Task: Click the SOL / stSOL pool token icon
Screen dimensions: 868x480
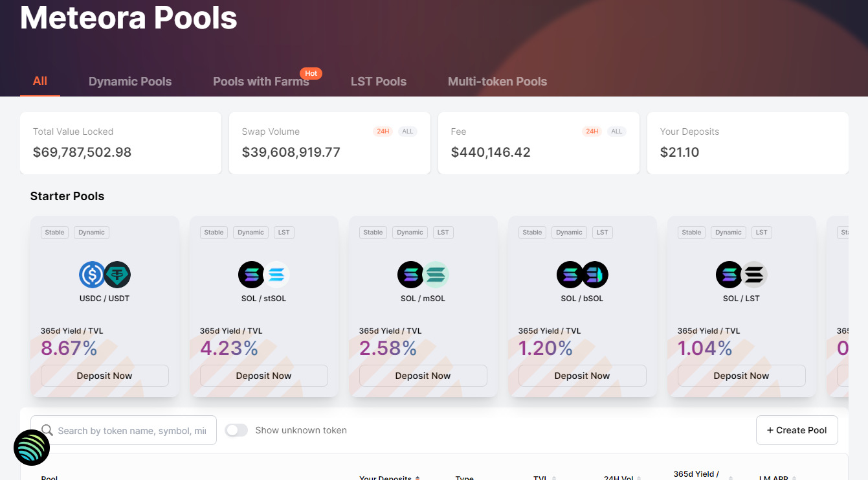Action: pos(263,275)
